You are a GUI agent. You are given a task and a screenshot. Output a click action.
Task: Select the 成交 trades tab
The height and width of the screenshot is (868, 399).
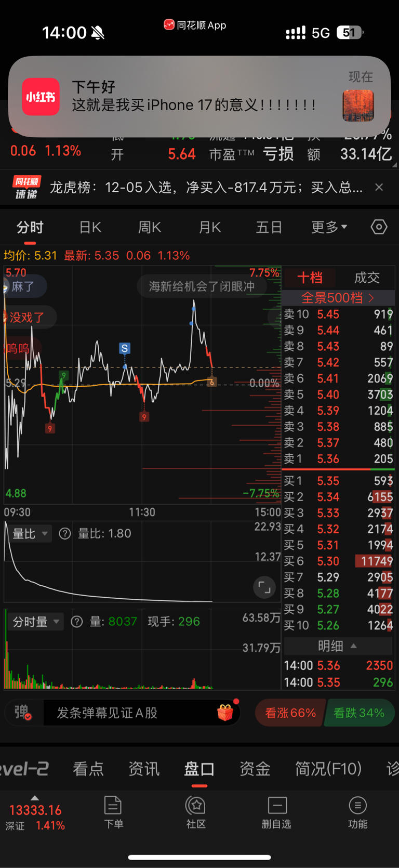click(x=367, y=278)
